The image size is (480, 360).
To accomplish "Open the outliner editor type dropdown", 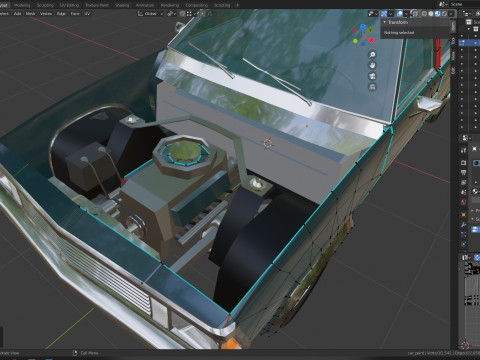I will pyautogui.click(x=467, y=14).
